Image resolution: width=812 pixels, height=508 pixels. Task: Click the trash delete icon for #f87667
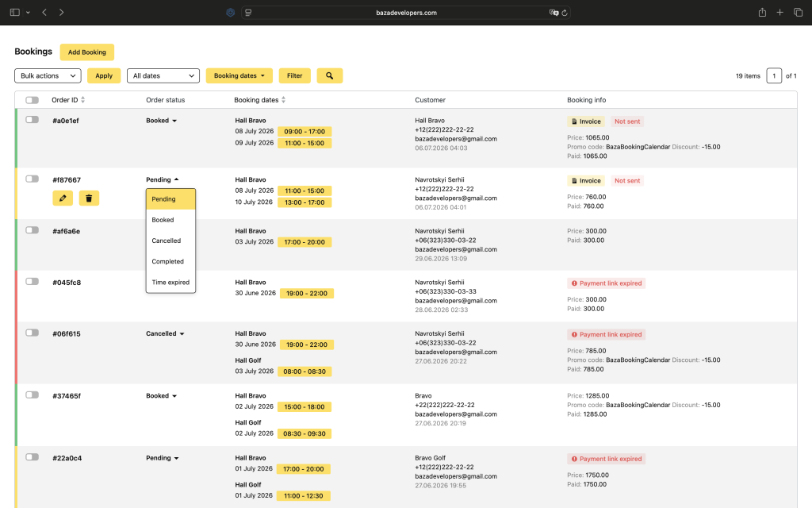tap(89, 198)
